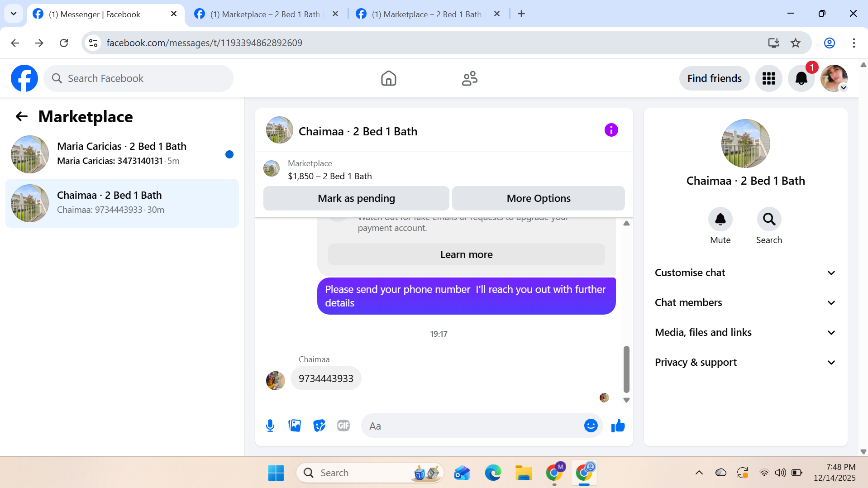This screenshot has height=488, width=868.
Task: Open a new browser tab
Action: click(x=521, y=14)
